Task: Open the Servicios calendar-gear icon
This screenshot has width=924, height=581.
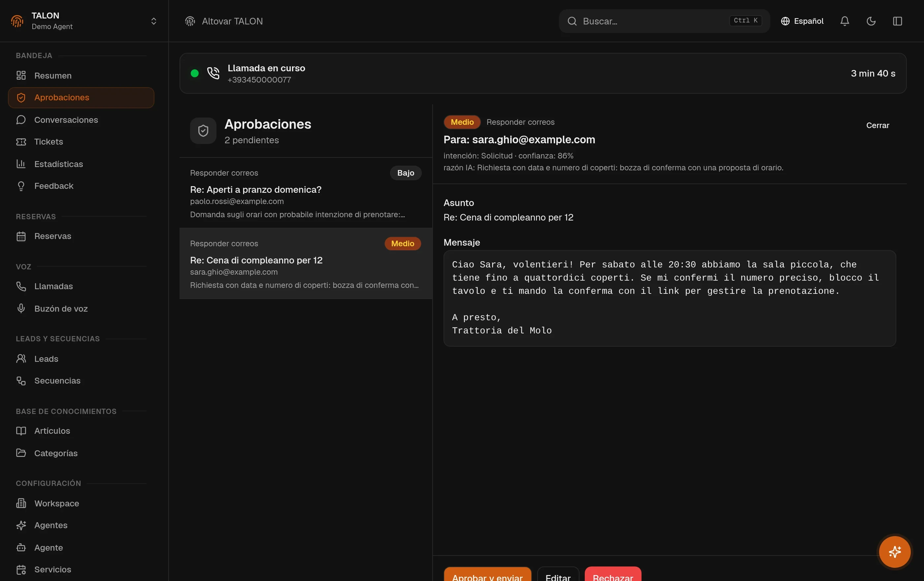Action: [21, 569]
